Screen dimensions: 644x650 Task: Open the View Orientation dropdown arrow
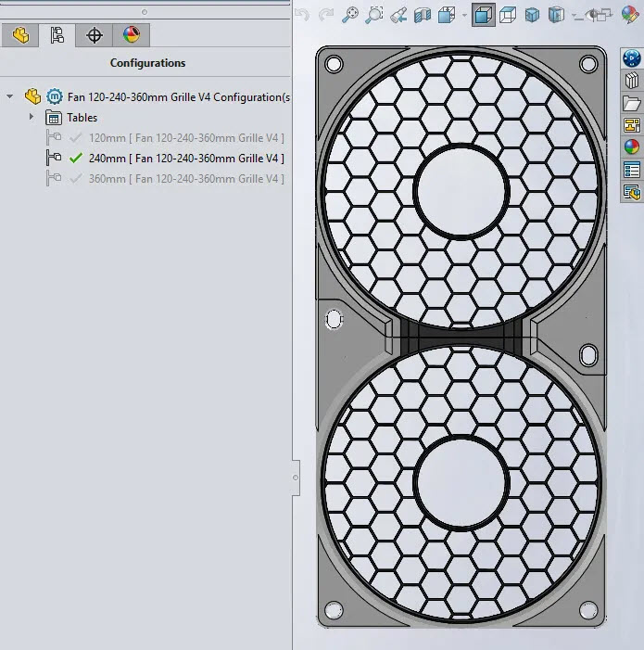[x=464, y=15]
